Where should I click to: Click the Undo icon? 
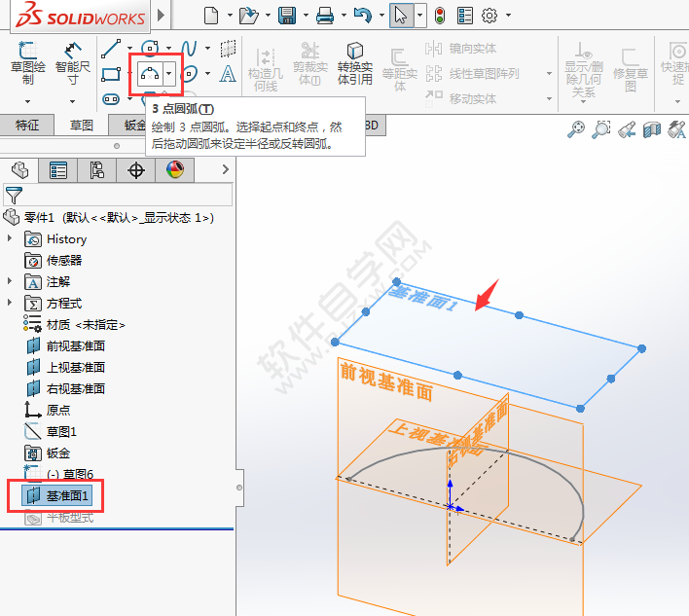(363, 16)
